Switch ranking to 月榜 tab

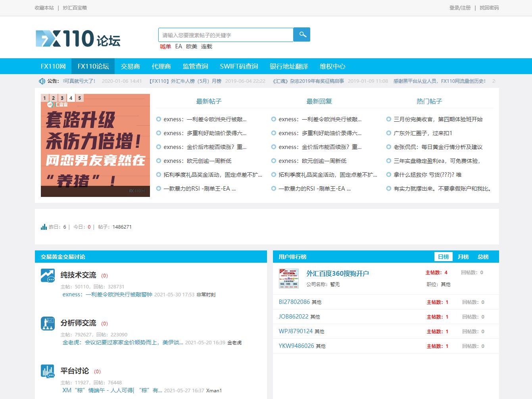(x=463, y=257)
